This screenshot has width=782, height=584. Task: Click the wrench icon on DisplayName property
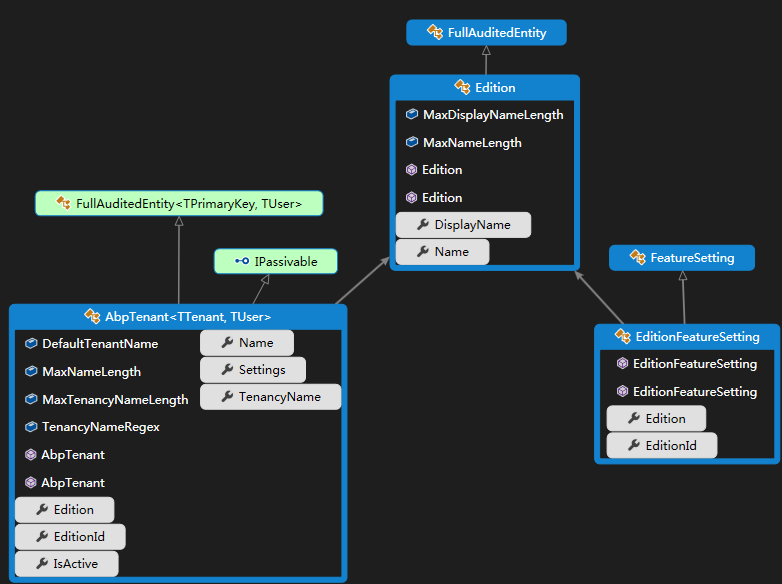423,225
